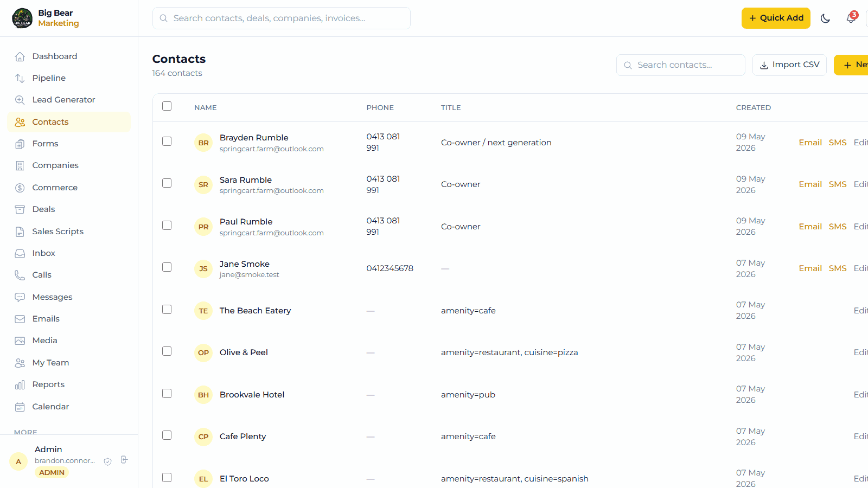Click the JS avatar for Jane Smoke
The image size is (868, 488).
[x=203, y=268]
